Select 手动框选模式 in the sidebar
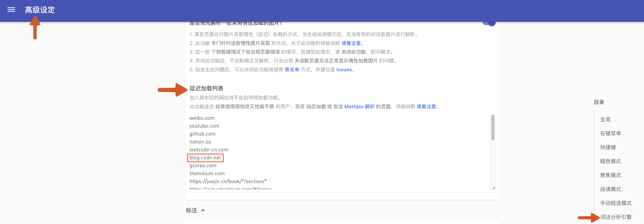 (x=616, y=203)
